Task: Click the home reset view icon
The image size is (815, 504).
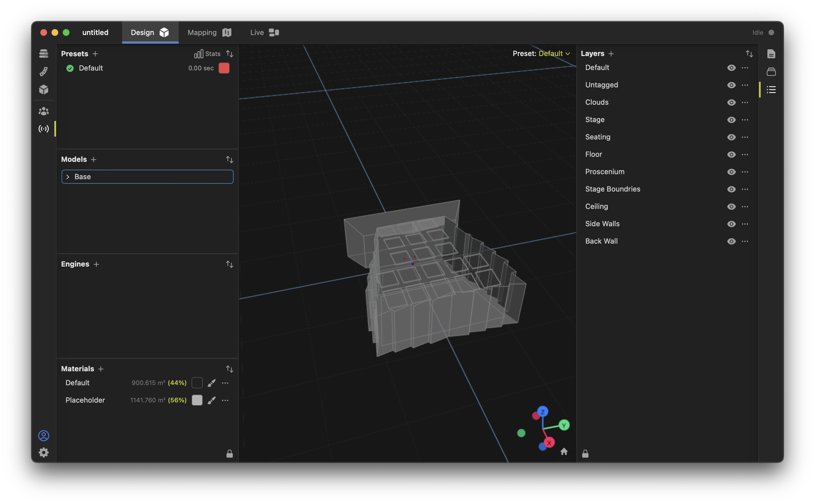Action: pyautogui.click(x=564, y=451)
